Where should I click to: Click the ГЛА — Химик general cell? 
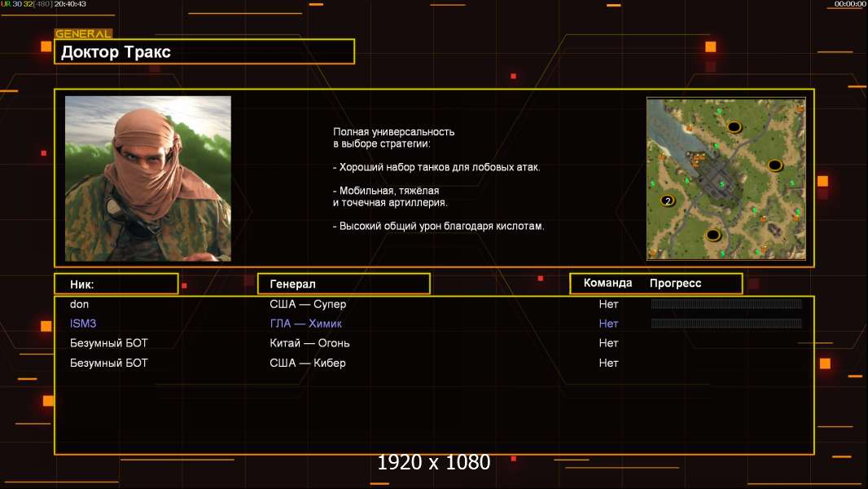(x=305, y=324)
